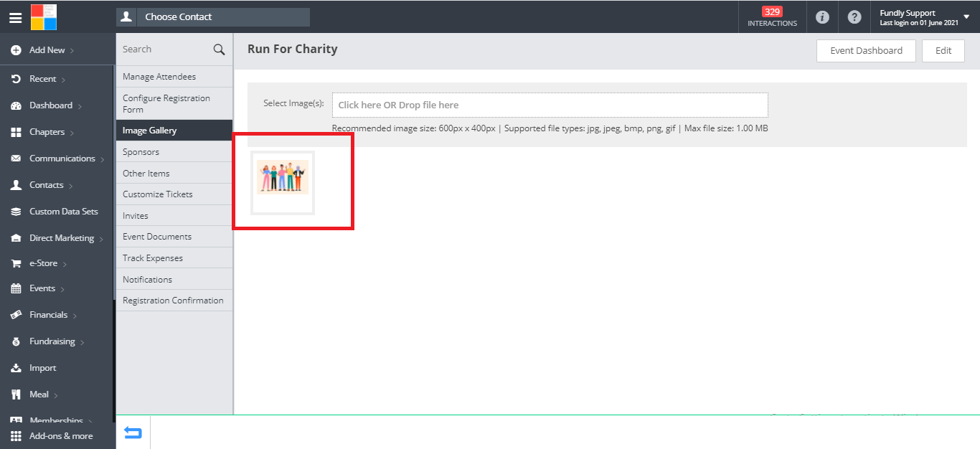Click the image upload drop file field
980x449 pixels.
[550, 105]
